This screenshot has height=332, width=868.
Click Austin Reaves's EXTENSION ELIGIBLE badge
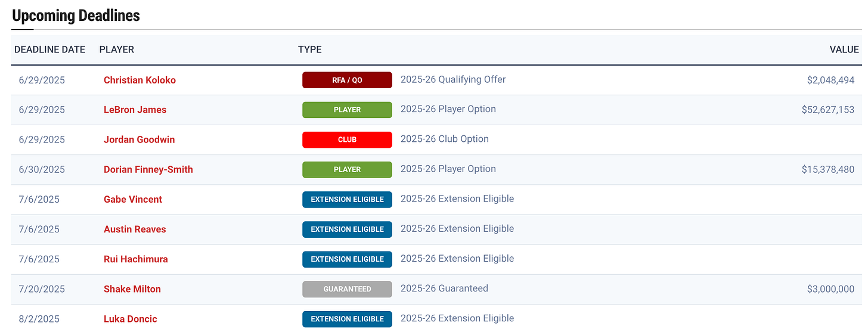(x=347, y=229)
